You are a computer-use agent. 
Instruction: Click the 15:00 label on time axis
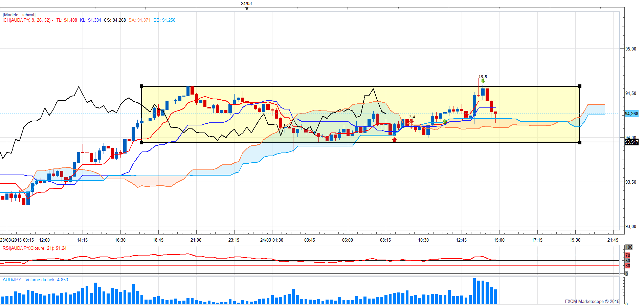499,240
